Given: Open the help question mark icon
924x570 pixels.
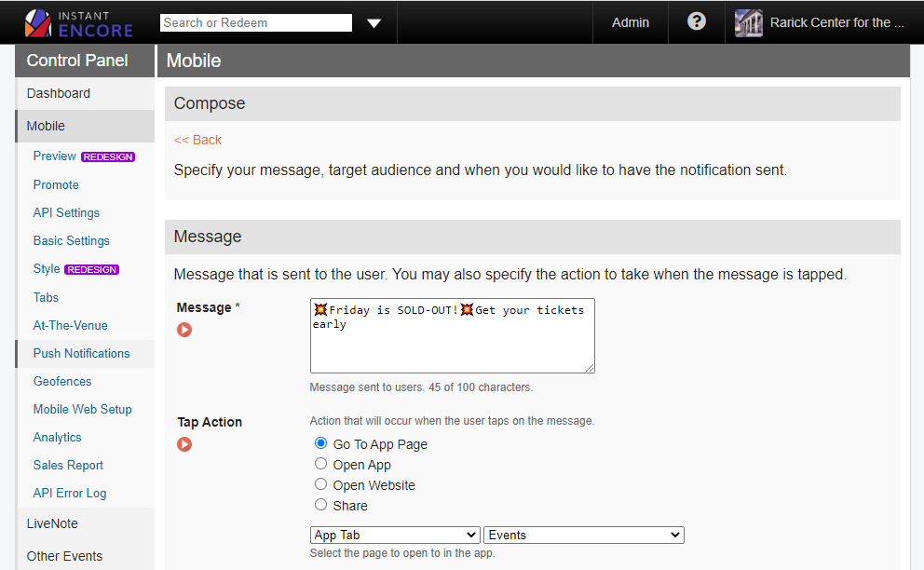Looking at the screenshot, I should 697,20.
